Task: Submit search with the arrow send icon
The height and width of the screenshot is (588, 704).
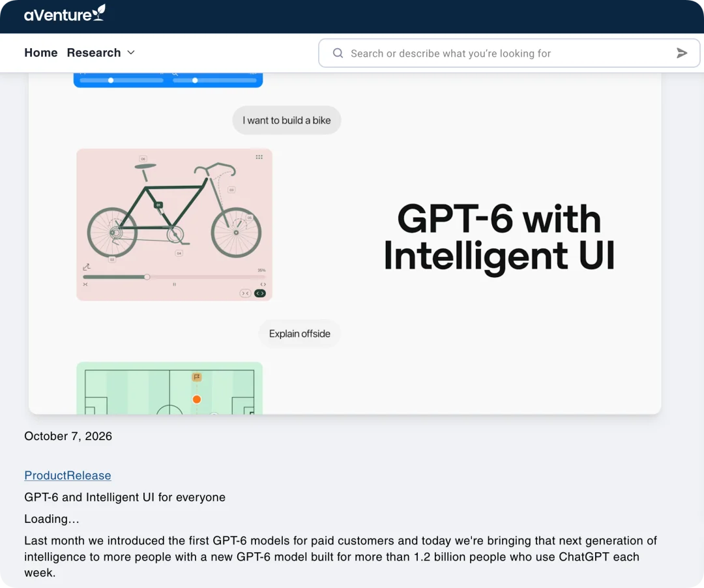Action: click(x=682, y=53)
